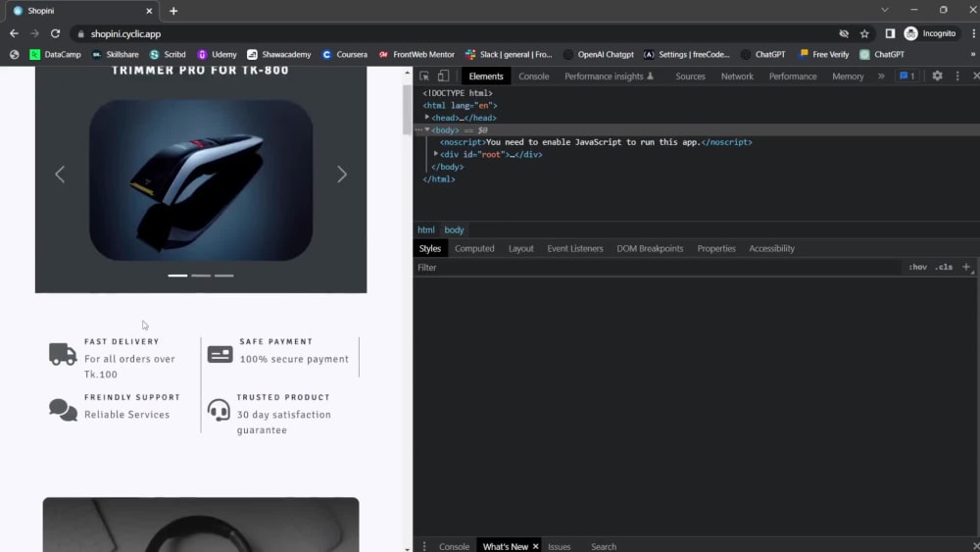Open the Layout pane tab
The image size is (980, 552).
(520, 248)
